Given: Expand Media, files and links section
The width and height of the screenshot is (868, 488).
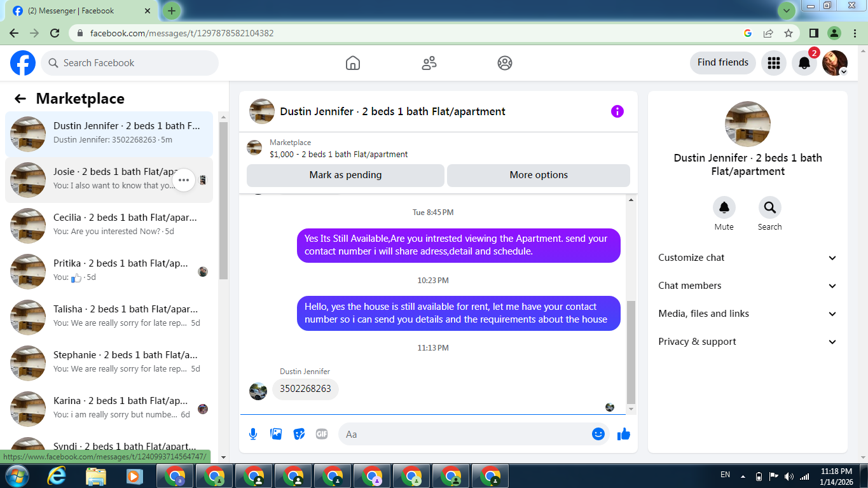Looking at the screenshot, I should (x=748, y=314).
